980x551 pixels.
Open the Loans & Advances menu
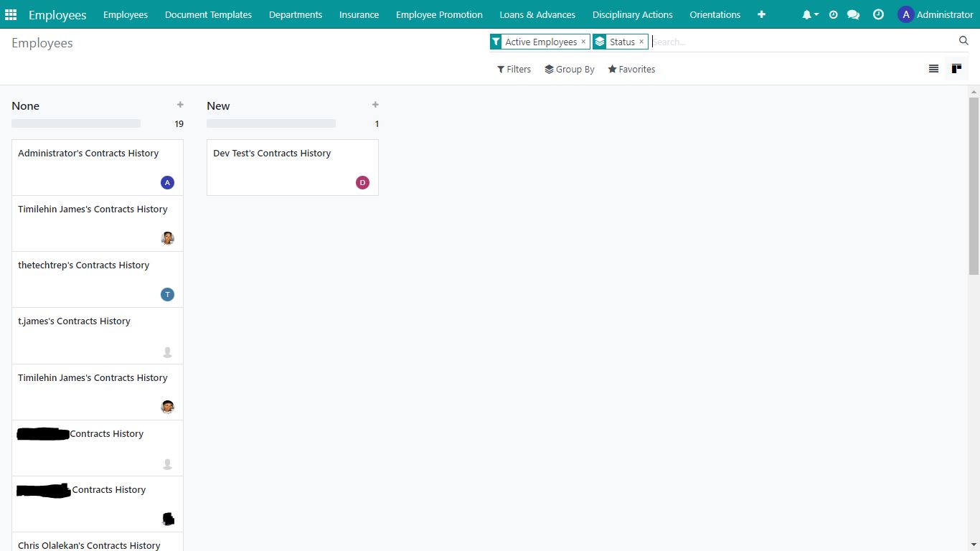(x=537, y=14)
